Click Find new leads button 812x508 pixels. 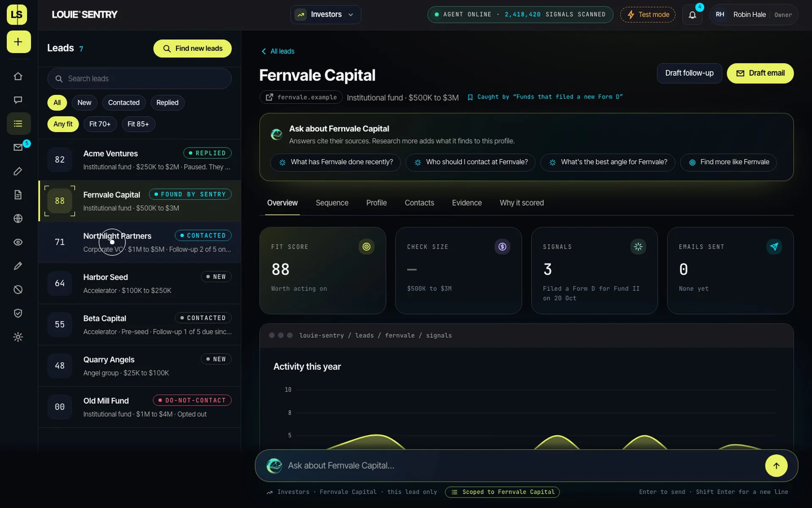point(192,48)
